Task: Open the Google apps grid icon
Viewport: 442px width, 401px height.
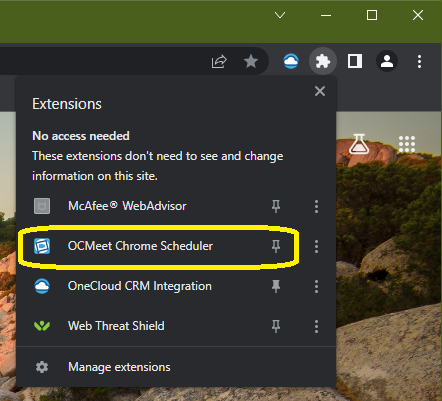Action: tap(407, 144)
